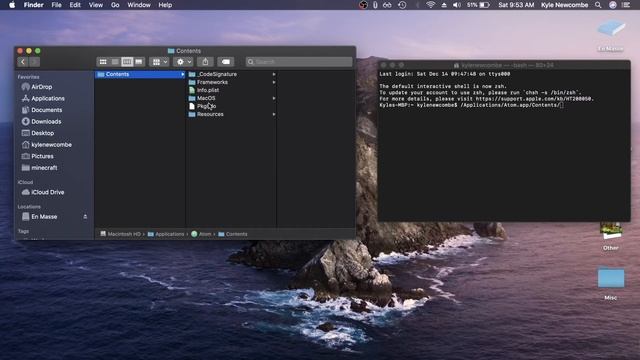Click the eject icon in menu bar
The height and width of the screenshot is (360, 640).
coord(444,5)
